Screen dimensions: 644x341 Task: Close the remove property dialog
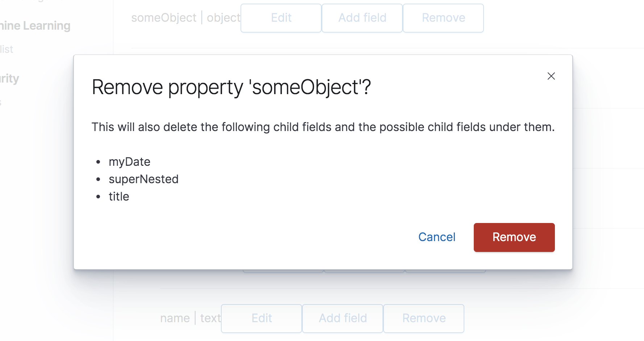tap(551, 76)
